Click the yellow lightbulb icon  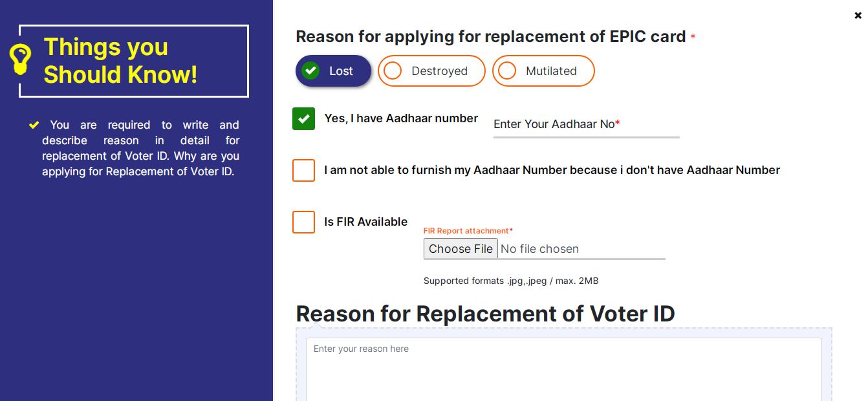pyautogui.click(x=21, y=59)
